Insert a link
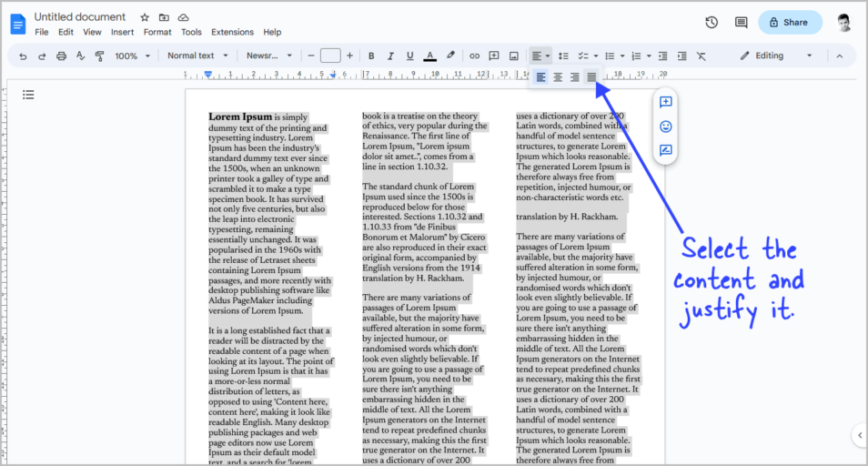The width and height of the screenshot is (868, 466). 474,56
